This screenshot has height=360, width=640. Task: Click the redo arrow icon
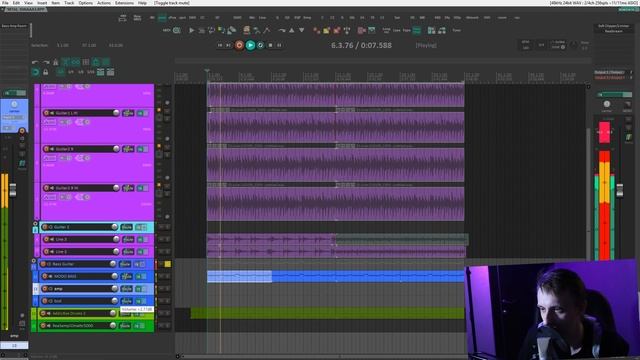tap(46, 62)
